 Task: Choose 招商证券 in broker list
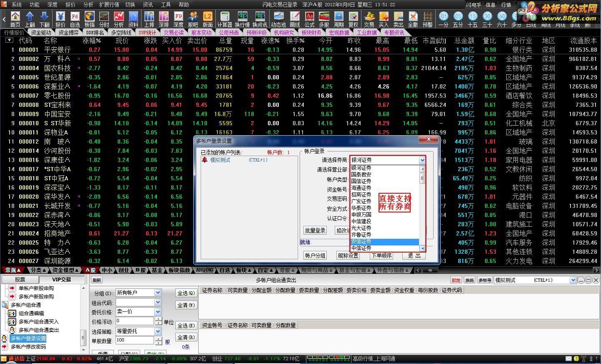[384, 195]
